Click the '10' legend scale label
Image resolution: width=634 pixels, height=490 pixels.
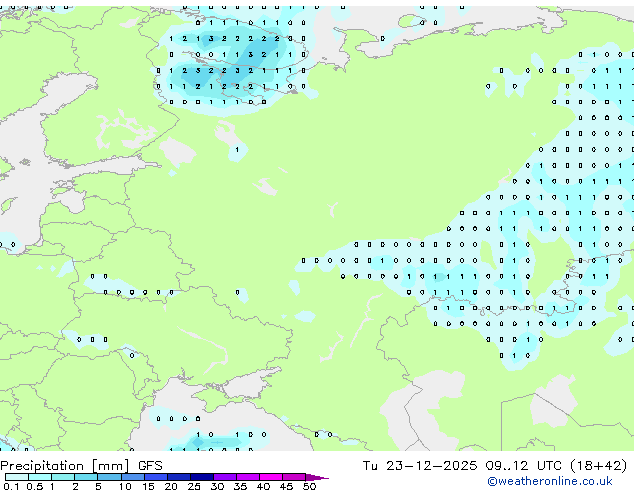125,486
